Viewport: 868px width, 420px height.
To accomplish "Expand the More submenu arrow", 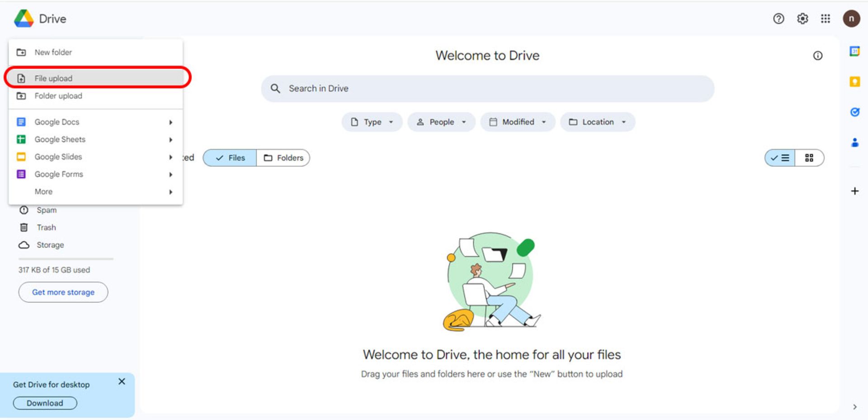I will 171,192.
